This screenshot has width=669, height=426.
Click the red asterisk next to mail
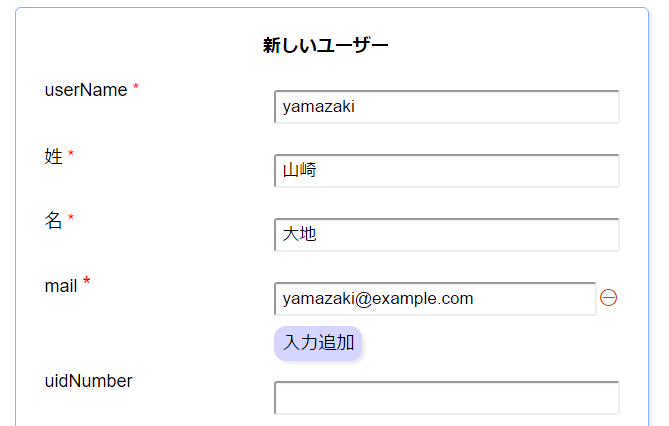tap(87, 283)
